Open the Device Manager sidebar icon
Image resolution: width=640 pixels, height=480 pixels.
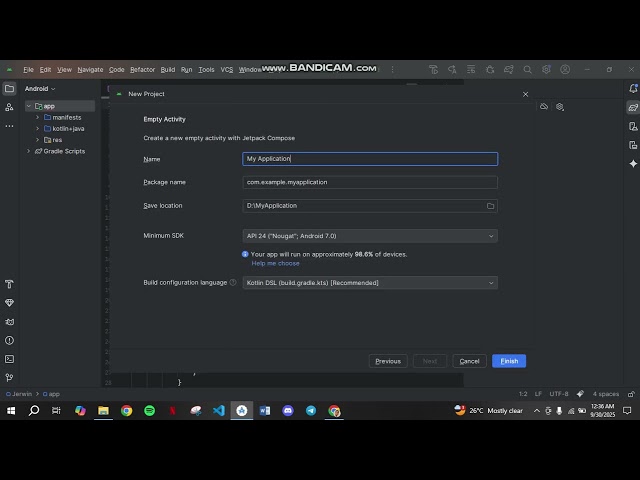point(633,126)
